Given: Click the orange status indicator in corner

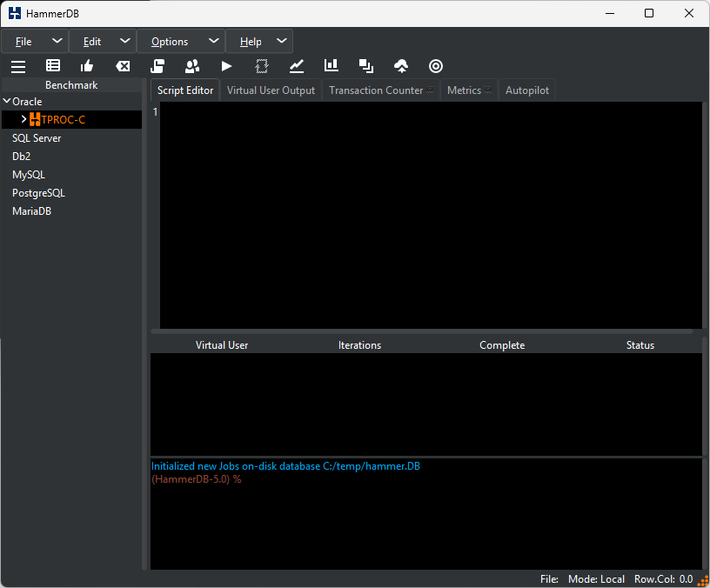Looking at the screenshot, I should click(703, 581).
